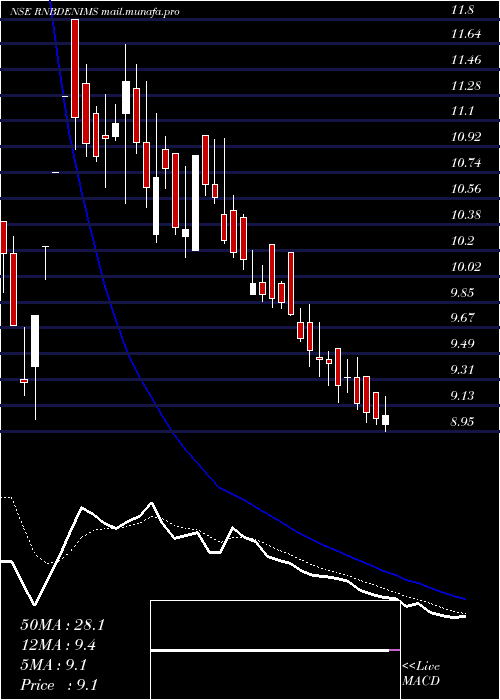500x700 pixels.
Task: Select the 11.64 price axis label
Action: click(x=466, y=34)
